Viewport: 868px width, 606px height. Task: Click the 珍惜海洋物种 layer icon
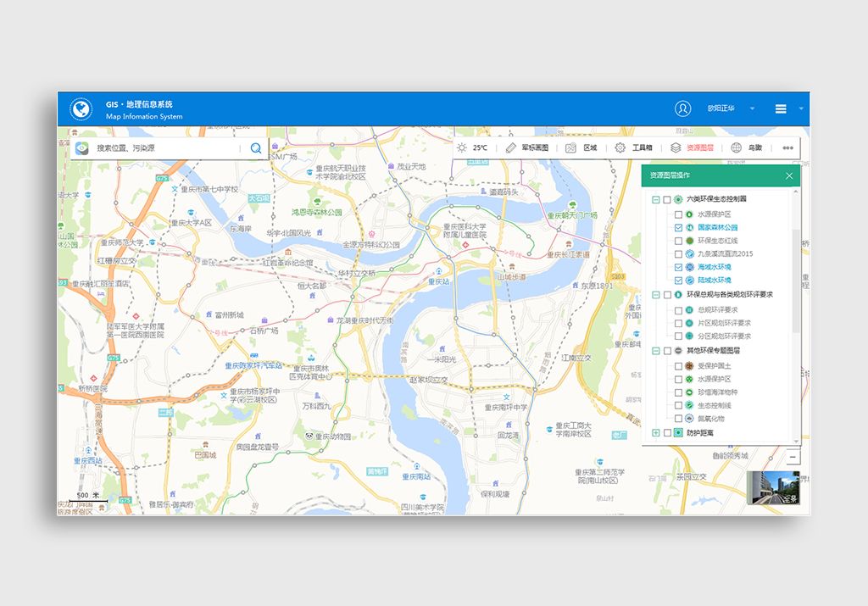pyautogui.click(x=690, y=392)
